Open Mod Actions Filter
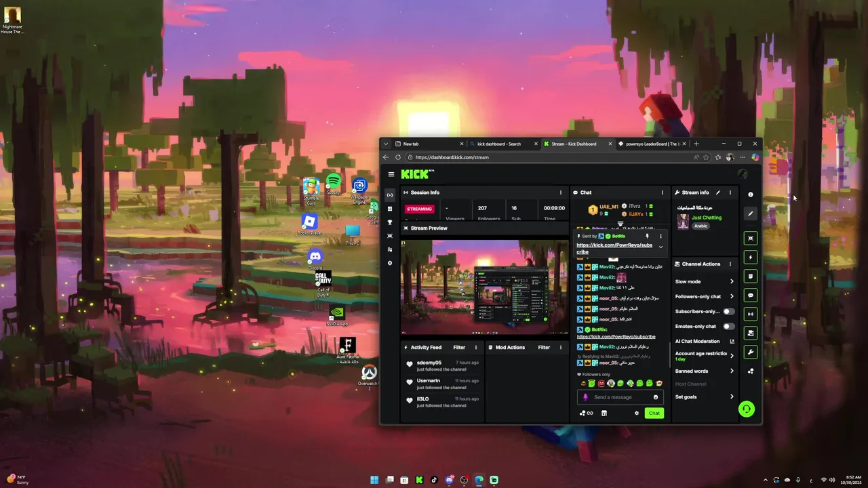868x488 pixels. 544,347
